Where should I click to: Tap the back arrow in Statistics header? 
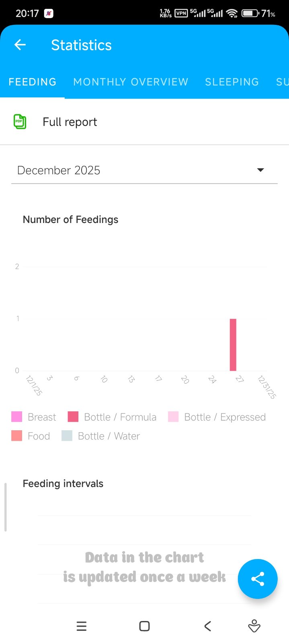coord(20,45)
